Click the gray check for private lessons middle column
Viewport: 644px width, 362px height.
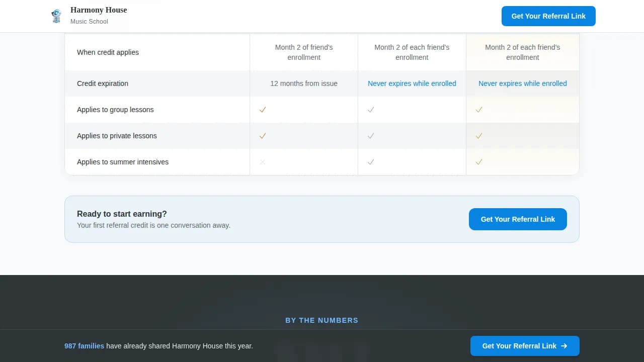click(370, 136)
